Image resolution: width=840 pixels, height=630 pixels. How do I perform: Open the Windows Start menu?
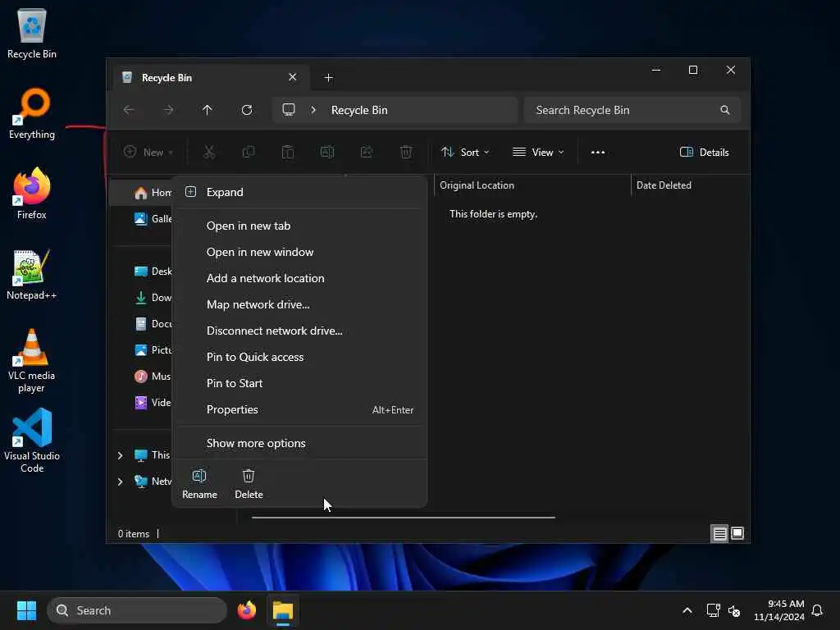point(26,610)
